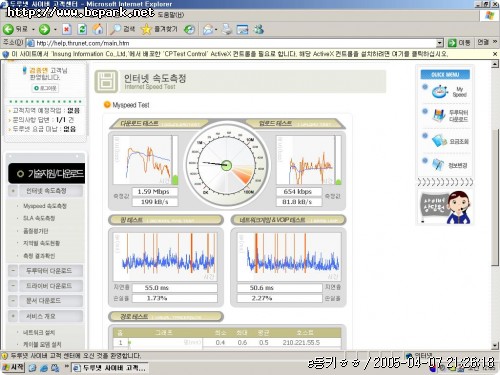Close the ActiveX information bar with X
This screenshot has width=500, height=375.
(495, 54)
